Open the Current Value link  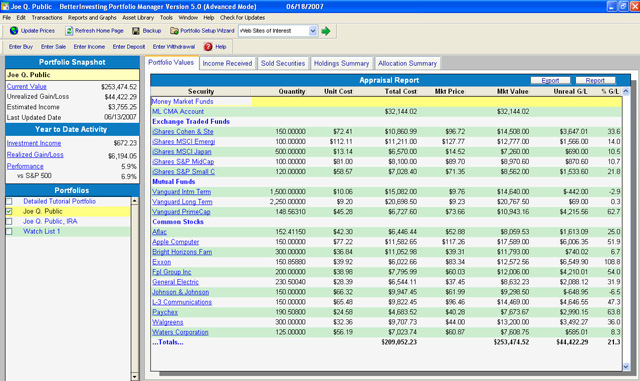[x=27, y=87]
